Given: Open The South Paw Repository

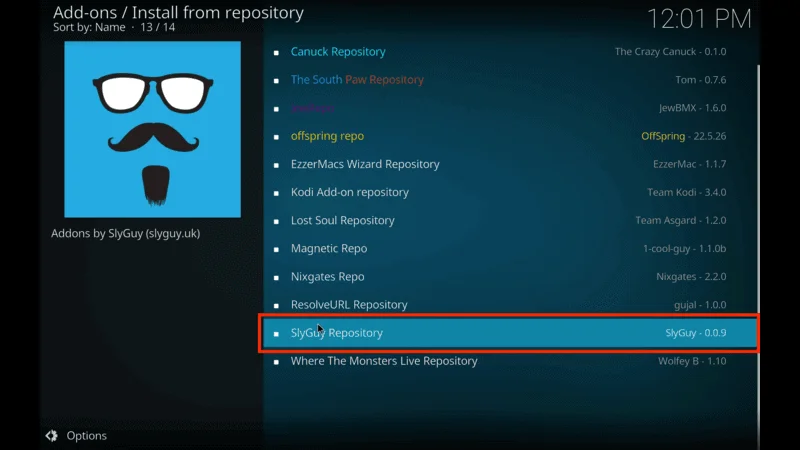Looking at the screenshot, I should (x=357, y=80).
